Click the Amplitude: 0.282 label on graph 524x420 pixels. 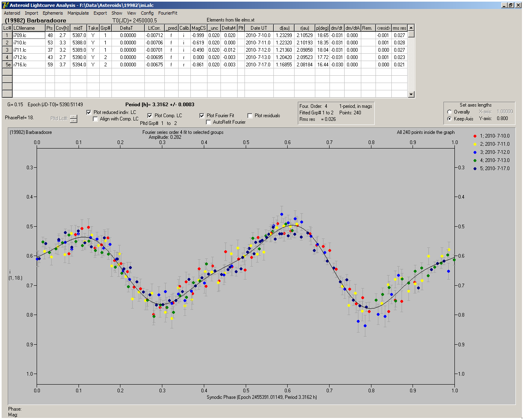(165, 137)
